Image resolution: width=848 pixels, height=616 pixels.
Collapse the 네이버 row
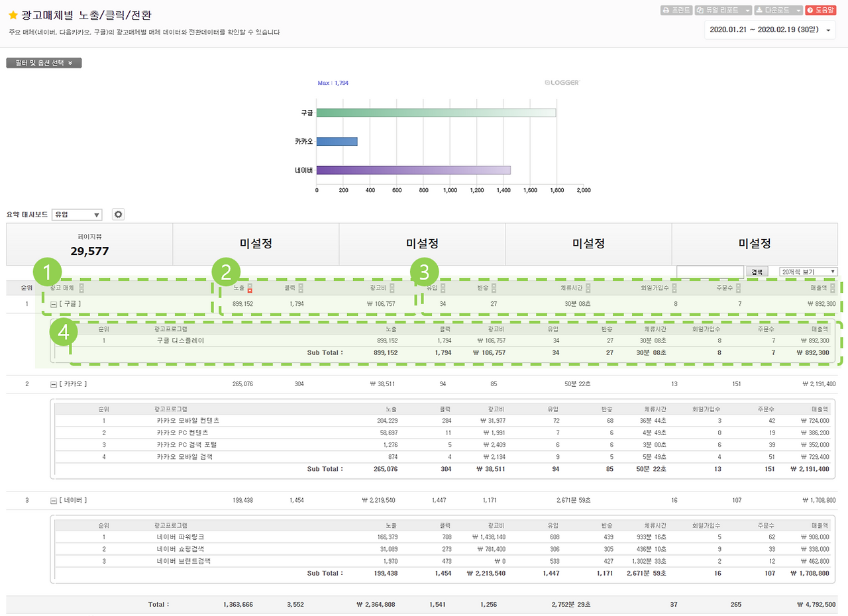pyautogui.click(x=54, y=501)
